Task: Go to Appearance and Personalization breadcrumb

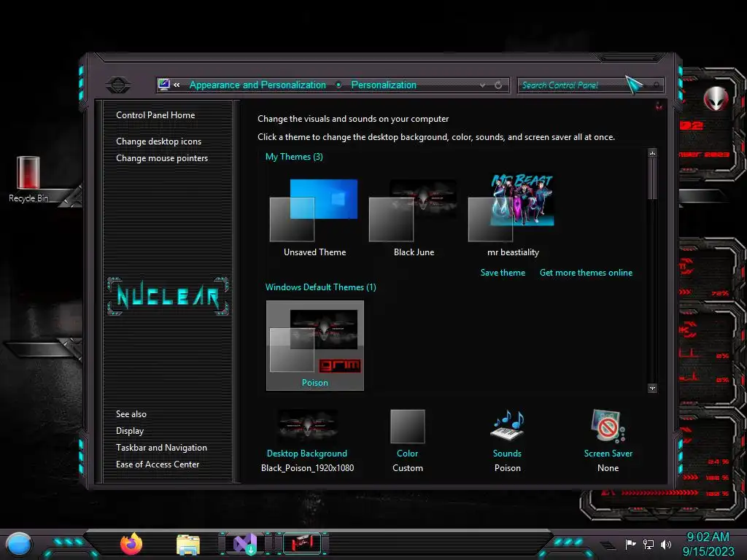Action: 258,85
